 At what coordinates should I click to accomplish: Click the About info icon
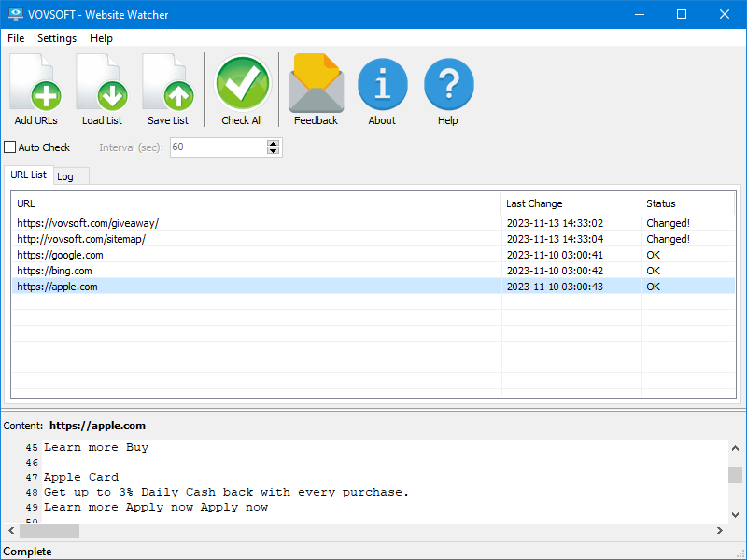tap(382, 82)
